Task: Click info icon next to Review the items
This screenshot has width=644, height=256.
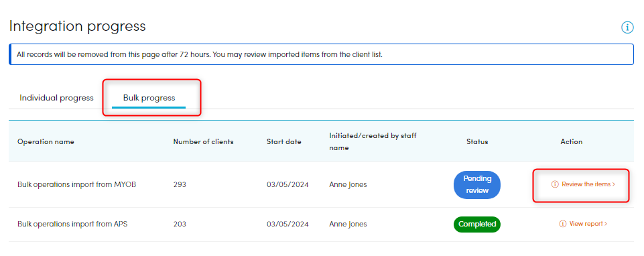Action: tap(555, 184)
